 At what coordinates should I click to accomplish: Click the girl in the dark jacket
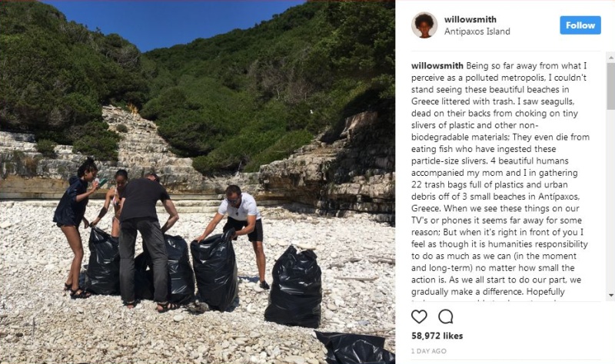pos(75,227)
